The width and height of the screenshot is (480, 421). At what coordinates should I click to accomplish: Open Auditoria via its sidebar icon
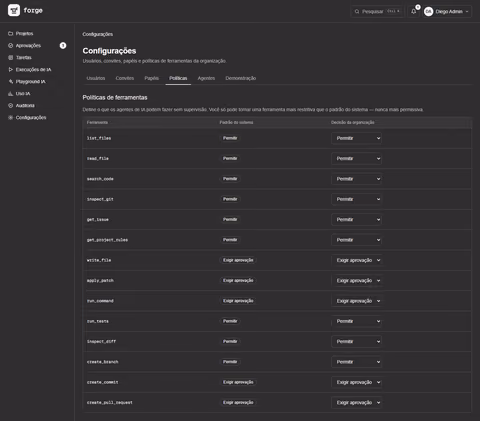pos(10,105)
